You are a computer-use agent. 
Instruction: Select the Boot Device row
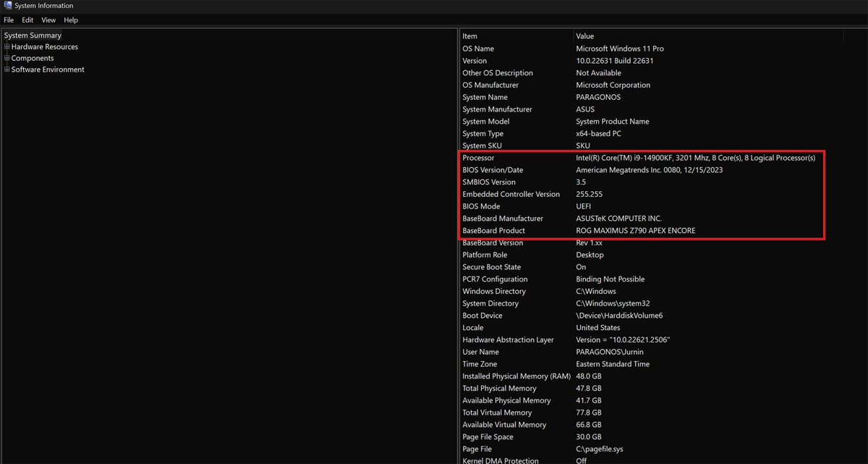(482, 316)
